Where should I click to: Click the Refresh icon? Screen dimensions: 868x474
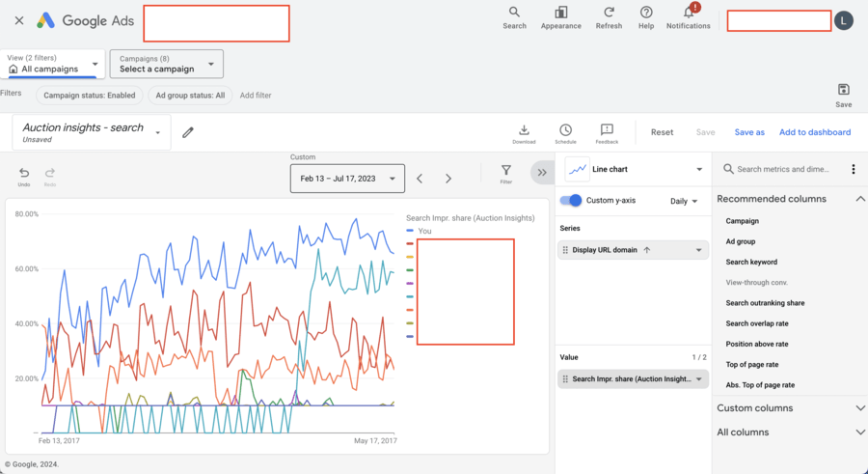coord(609,13)
